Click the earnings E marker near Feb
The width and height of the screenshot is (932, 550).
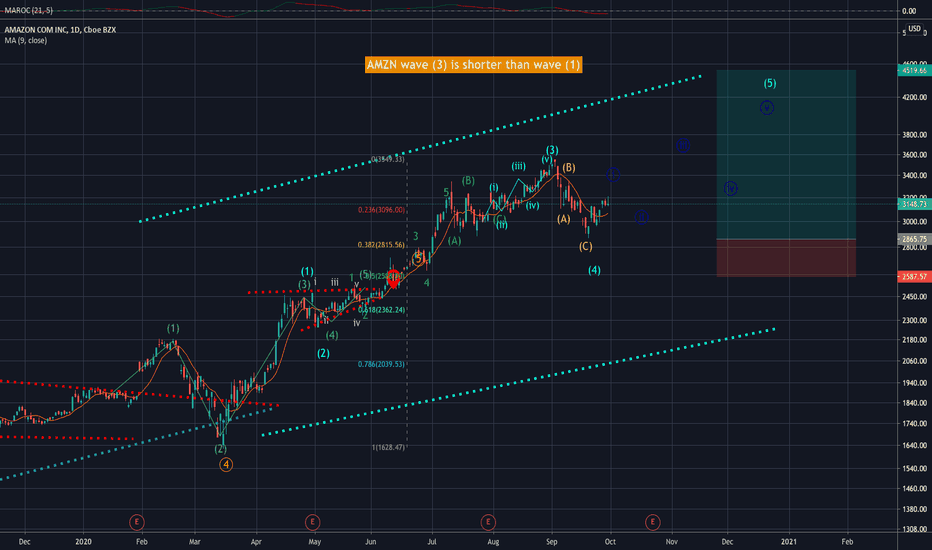(x=137, y=522)
